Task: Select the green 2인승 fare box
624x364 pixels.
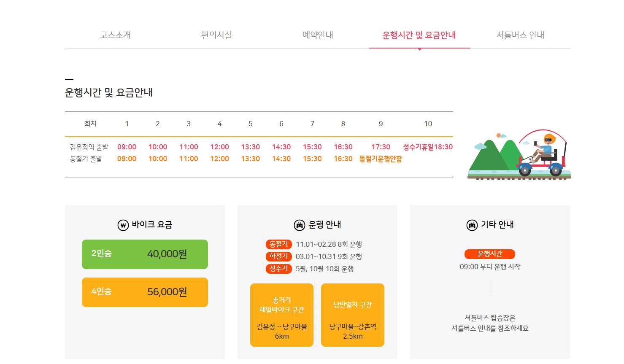Action: (x=145, y=254)
